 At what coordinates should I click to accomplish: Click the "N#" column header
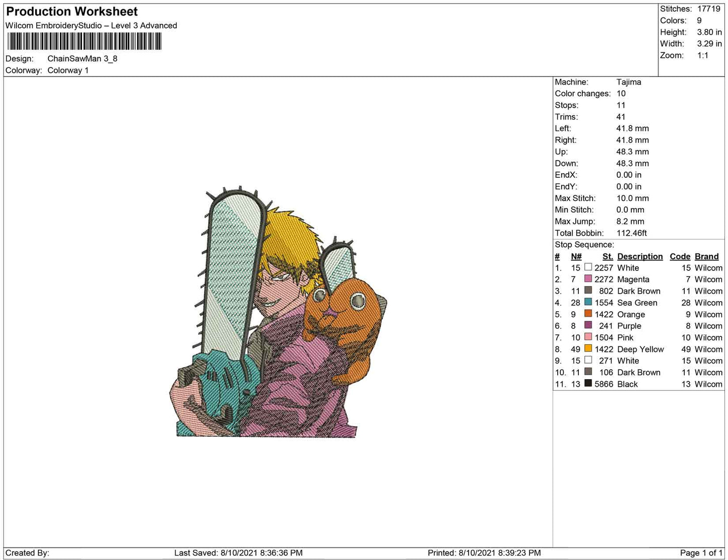pos(576,256)
